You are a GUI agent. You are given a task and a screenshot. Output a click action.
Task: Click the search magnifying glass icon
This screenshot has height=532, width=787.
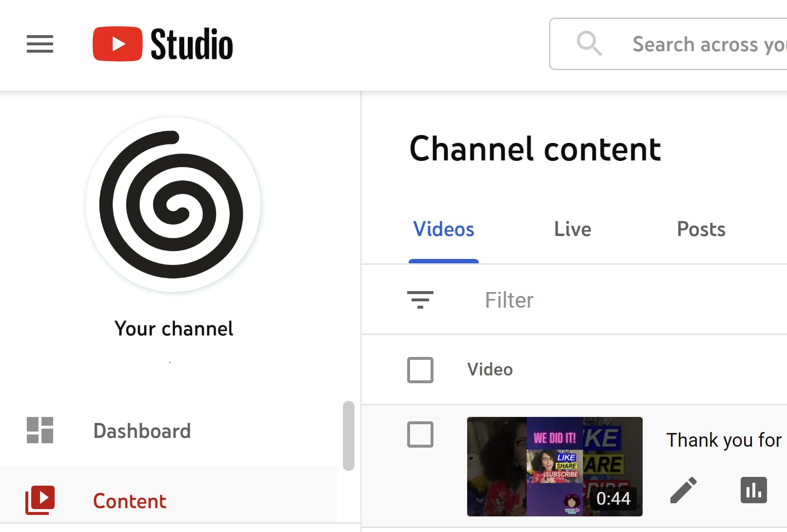click(x=590, y=44)
